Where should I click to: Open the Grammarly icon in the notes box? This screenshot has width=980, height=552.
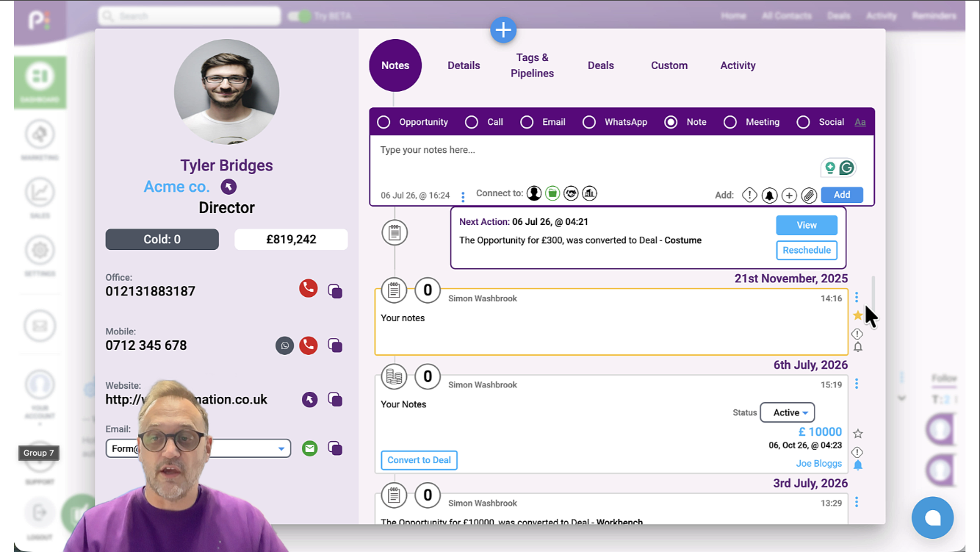[847, 168]
